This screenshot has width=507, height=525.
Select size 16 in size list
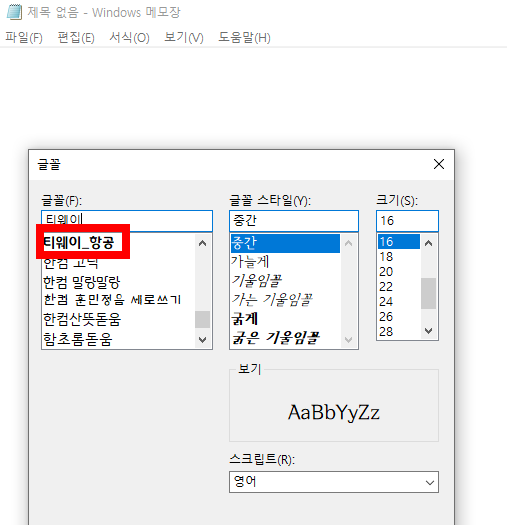coord(399,241)
